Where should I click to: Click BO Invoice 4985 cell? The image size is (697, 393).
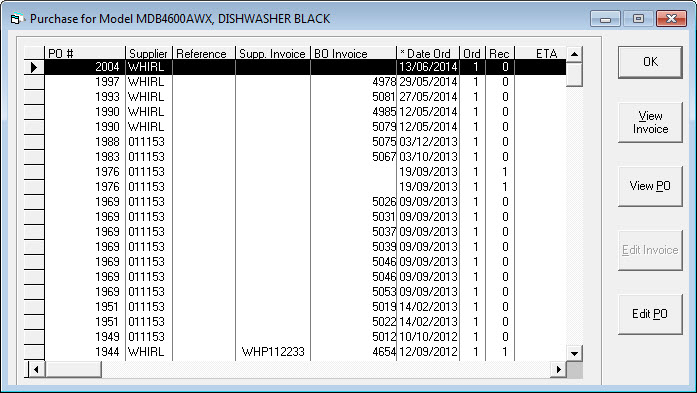pyautogui.click(x=353, y=112)
